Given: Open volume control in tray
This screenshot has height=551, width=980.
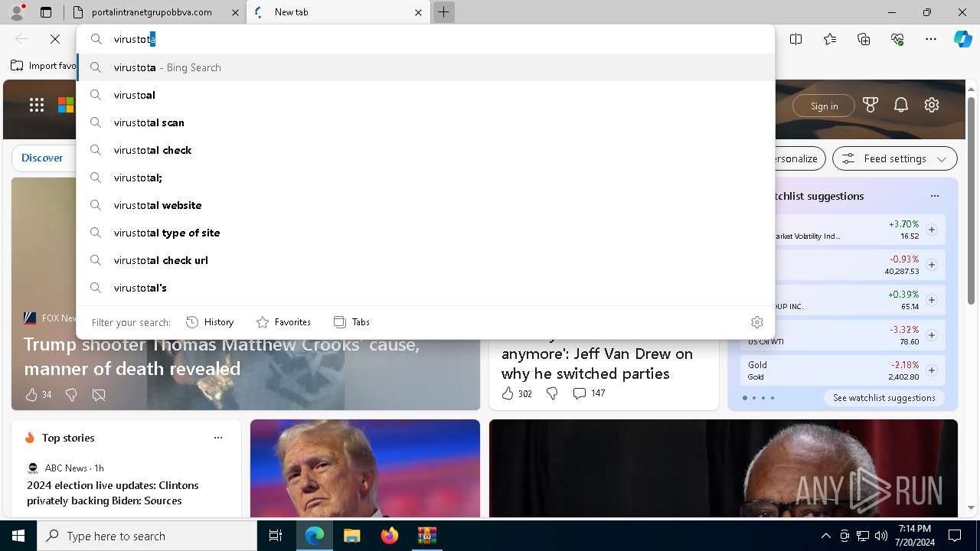Looking at the screenshot, I should point(880,536).
